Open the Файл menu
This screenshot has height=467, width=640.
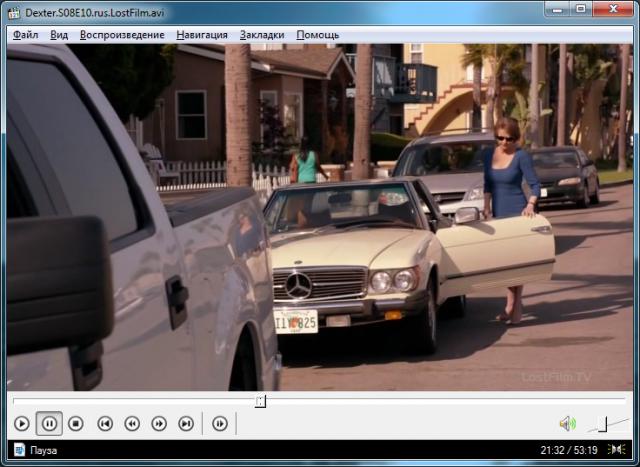26,34
